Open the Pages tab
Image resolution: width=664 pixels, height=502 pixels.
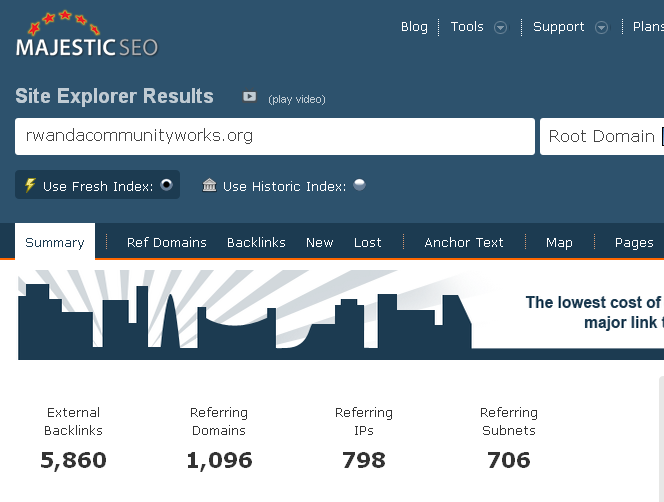click(634, 242)
